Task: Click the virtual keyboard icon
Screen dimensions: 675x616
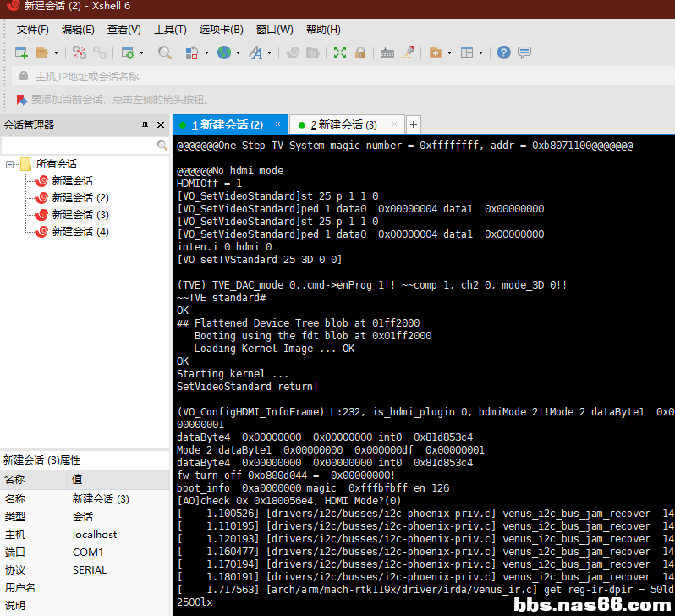Action: point(387,52)
